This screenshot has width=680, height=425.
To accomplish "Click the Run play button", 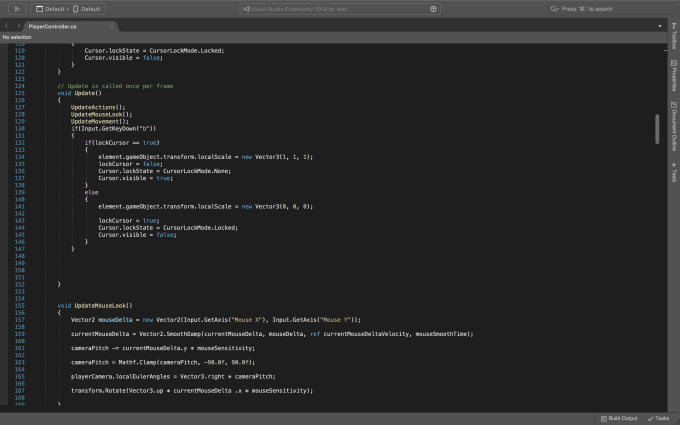I will point(17,9).
